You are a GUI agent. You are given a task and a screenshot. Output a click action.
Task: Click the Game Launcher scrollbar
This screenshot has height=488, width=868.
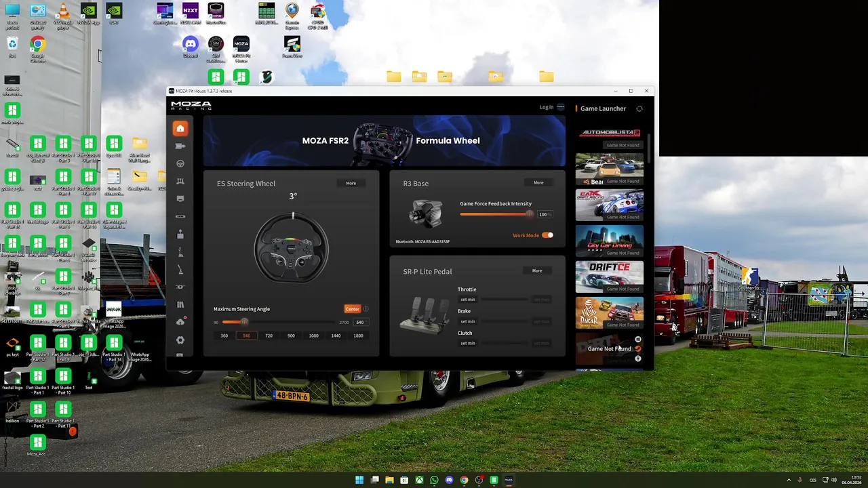pyautogui.click(x=650, y=149)
